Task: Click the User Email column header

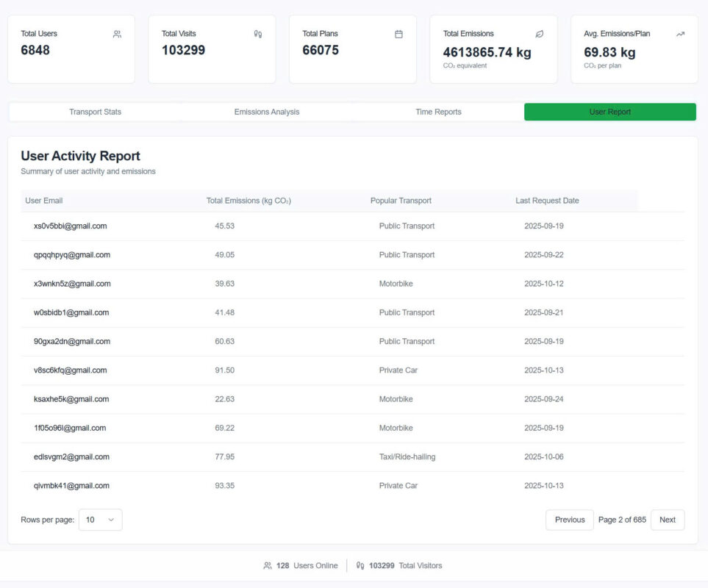Action: (x=44, y=201)
